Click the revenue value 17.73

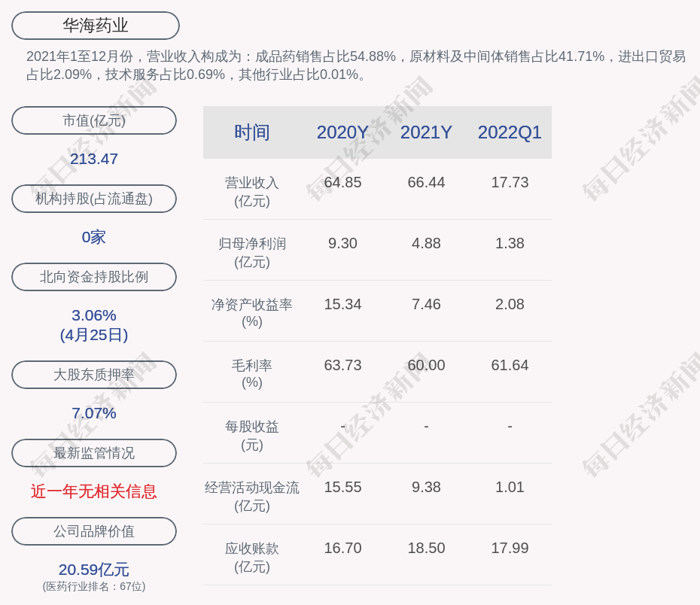pos(510,183)
